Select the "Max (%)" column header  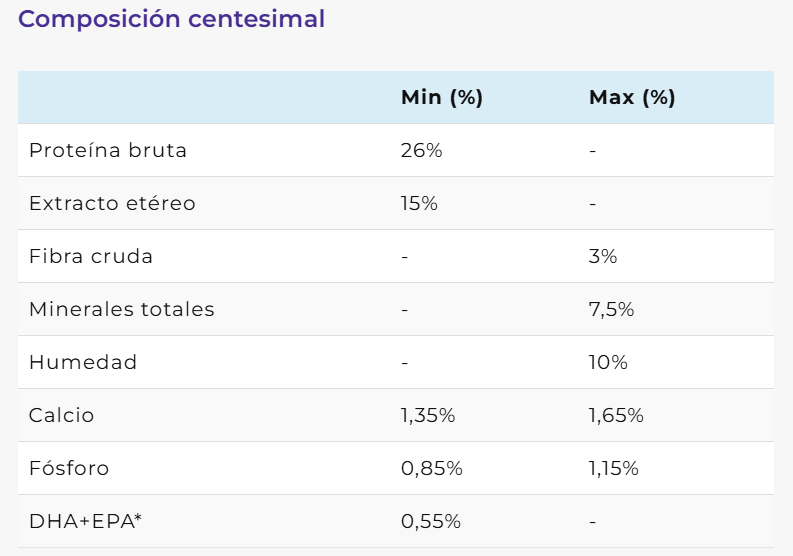[632, 97]
